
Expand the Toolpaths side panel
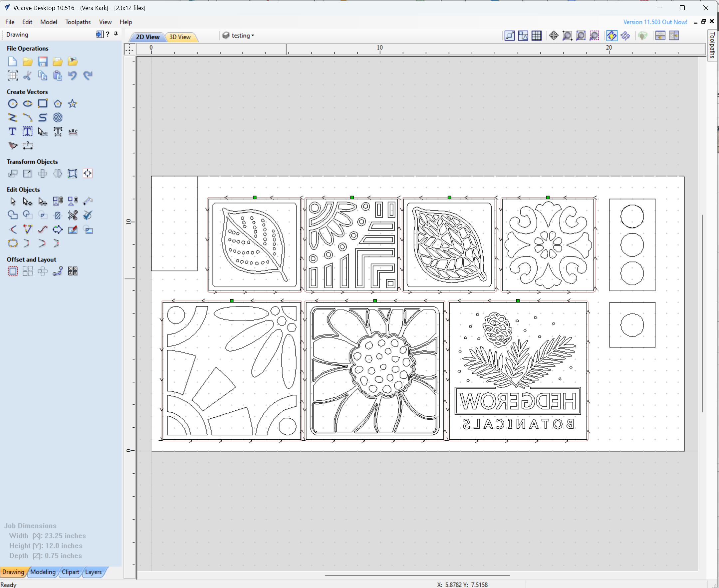(x=712, y=46)
